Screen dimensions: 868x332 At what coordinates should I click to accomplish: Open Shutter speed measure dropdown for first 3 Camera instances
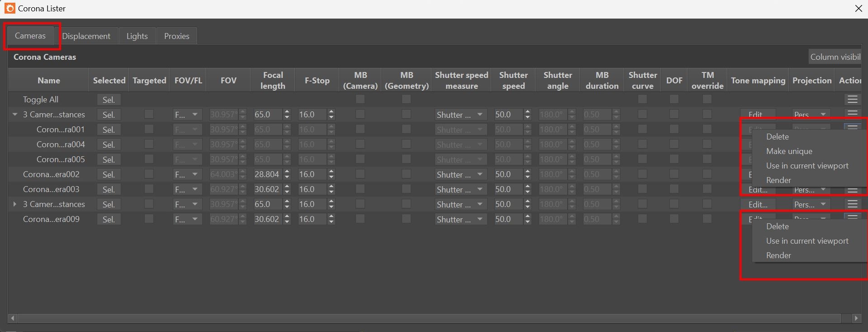[460, 115]
